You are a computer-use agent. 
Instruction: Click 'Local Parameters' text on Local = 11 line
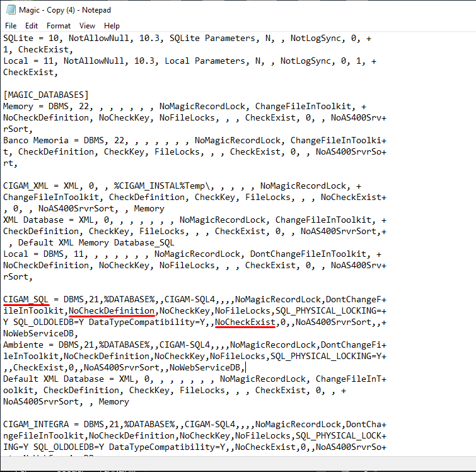(205, 61)
